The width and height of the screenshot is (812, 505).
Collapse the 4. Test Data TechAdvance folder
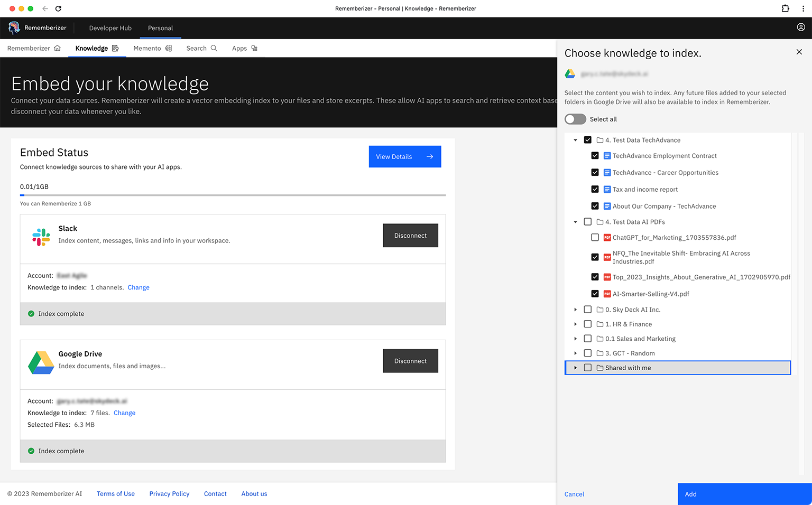click(576, 140)
